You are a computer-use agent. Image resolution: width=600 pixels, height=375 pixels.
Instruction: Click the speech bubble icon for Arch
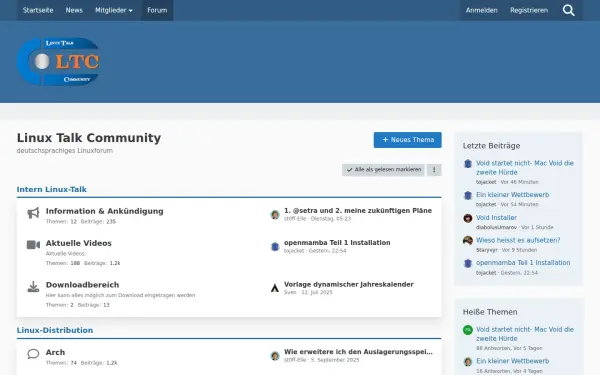(33, 354)
